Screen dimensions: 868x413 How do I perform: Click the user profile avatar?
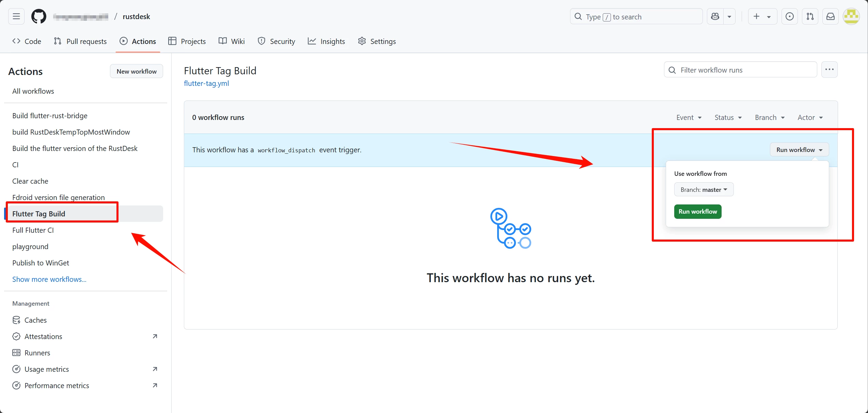pos(851,16)
